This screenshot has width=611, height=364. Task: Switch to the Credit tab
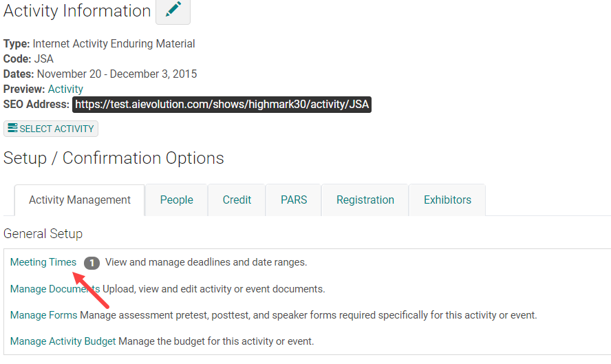(x=237, y=200)
